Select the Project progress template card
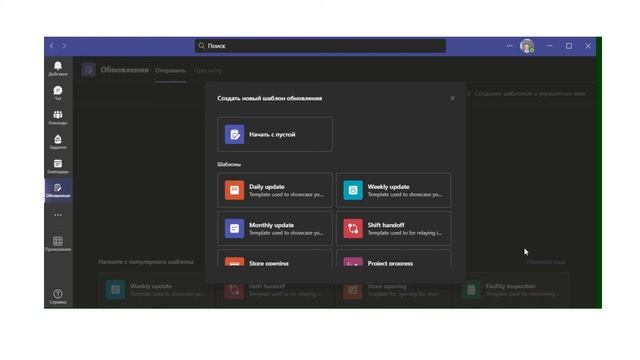640x360 pixels. 393,258
